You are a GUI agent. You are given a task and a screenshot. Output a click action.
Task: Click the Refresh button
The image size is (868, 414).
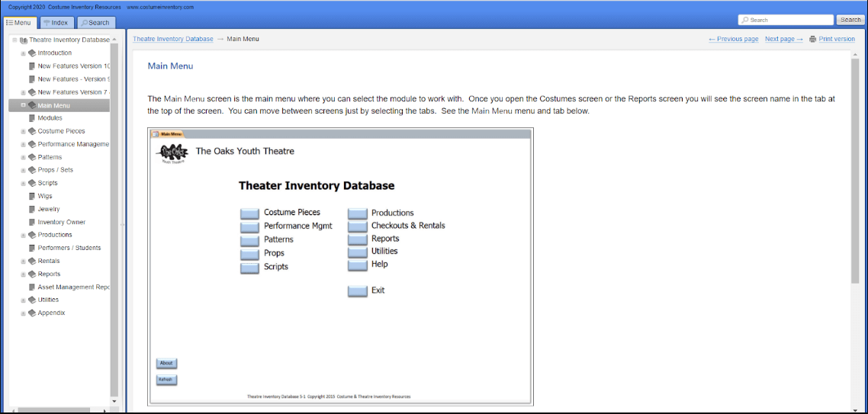pos(166,380)
